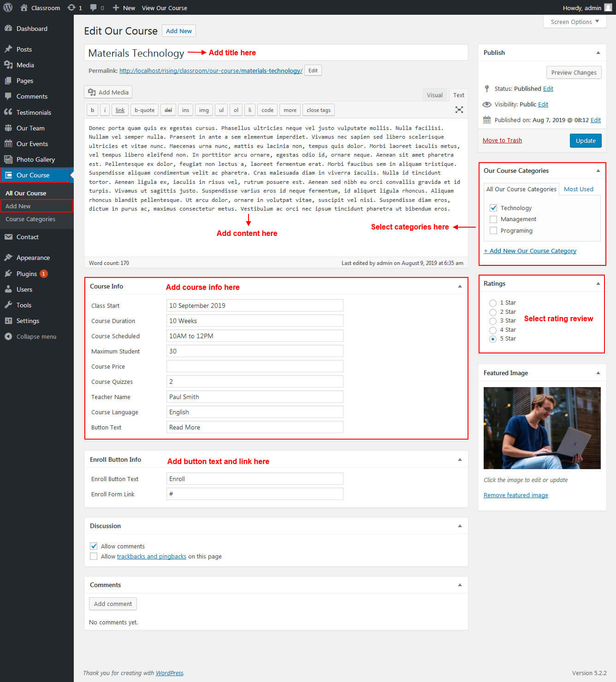The width and height of the screenshot is (616, 682).
Task: Open Plugins via the plug icon
Action: coord(8,274)
